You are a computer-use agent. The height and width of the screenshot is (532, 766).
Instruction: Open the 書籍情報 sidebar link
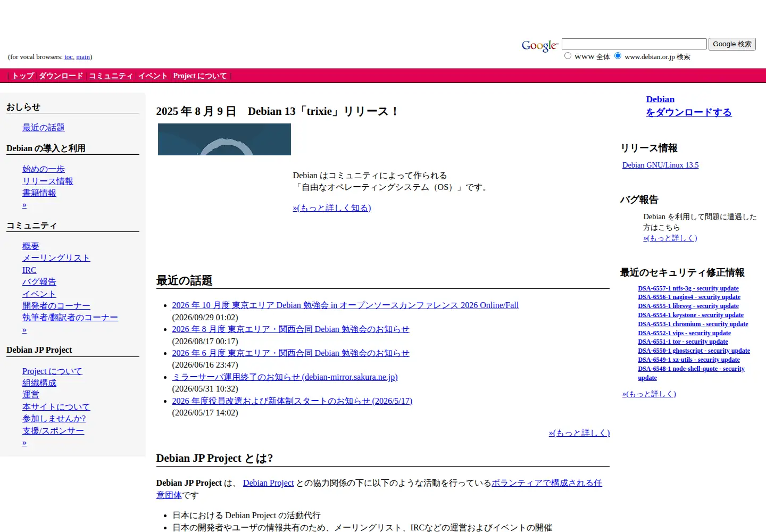tap(39, 193)
